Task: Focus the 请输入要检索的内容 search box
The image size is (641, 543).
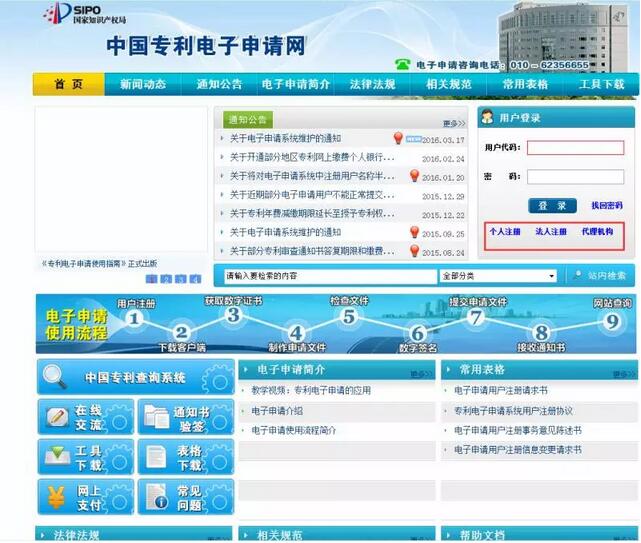Action: point(331,276)
